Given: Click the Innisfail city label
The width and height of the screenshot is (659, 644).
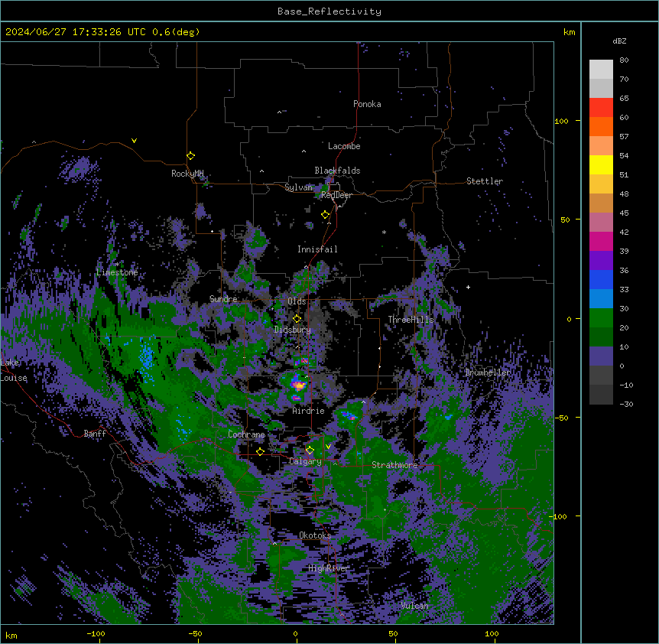Looking at the screenshot, I should click(x=317, y=249).
